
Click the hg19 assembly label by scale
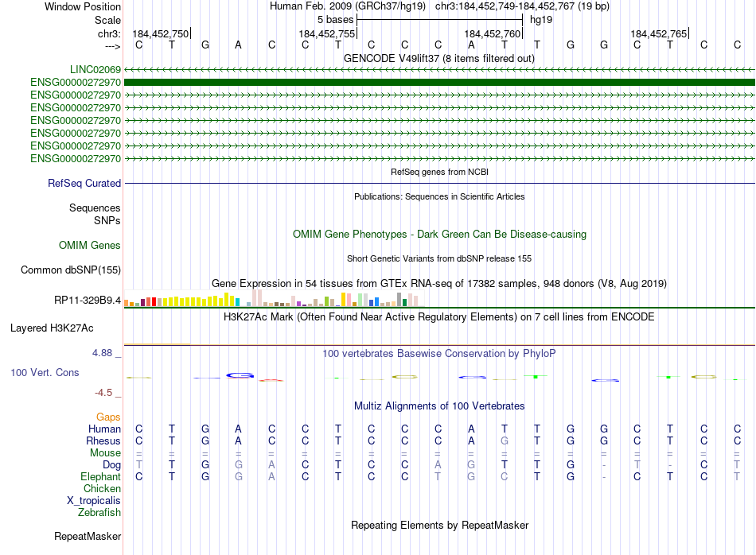click(x=541, y=20)
